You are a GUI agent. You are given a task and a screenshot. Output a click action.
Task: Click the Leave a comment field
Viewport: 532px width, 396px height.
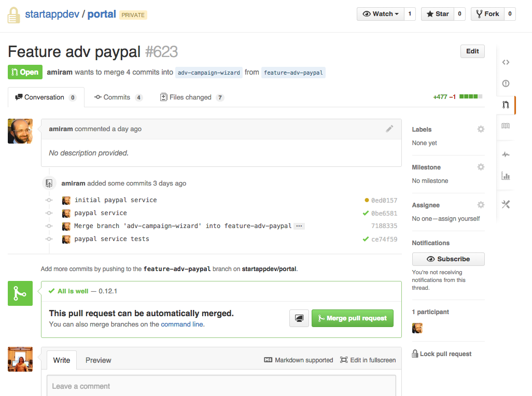(221, 386)
